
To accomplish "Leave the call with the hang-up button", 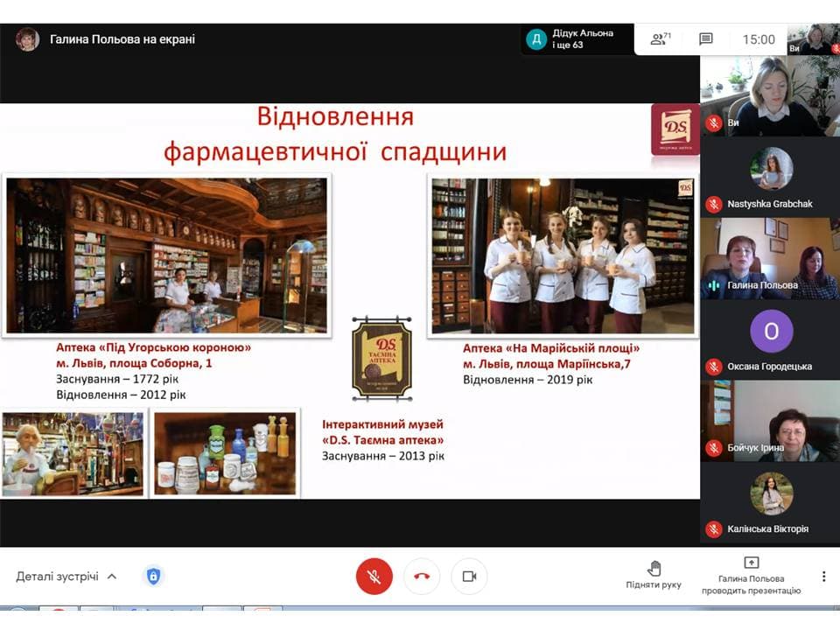I will [x=422, y=577].
